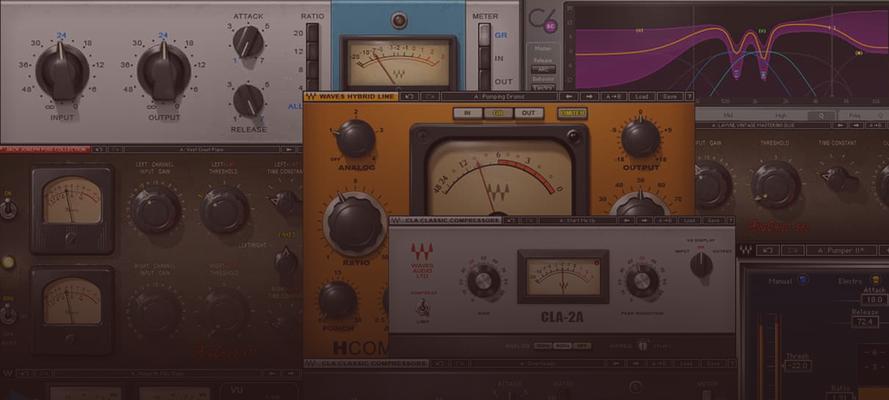The height and width of the screenshot is (400, 889).
Task: Click the CLA-76 ATTACK knob
Action: pyautogui.click(x=248, y=42)
